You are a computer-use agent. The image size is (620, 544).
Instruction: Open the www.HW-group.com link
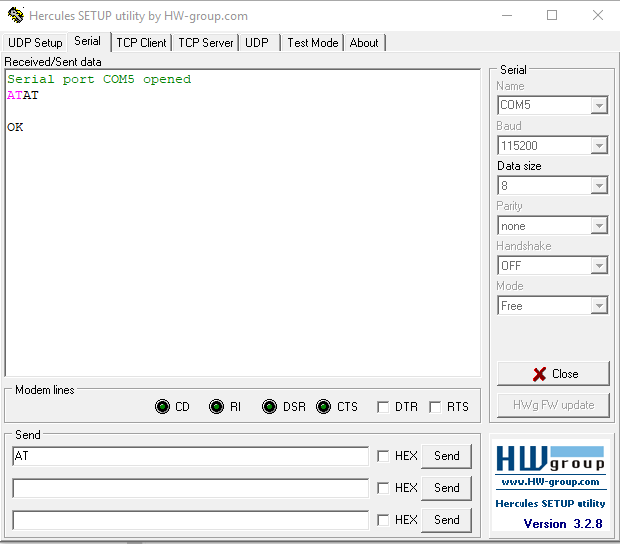pos(550,482)
